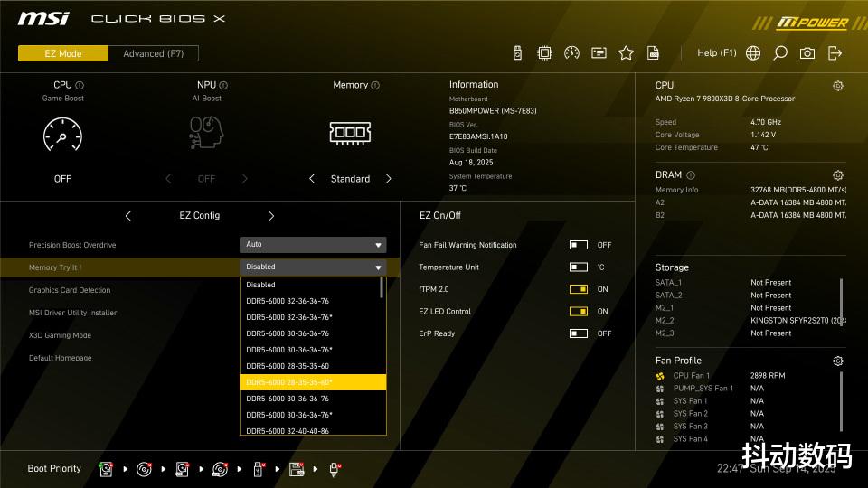This screenshot has width=868, height=488.
Task: Click the Memory RAM module icon
Action: tap(350, 133)
